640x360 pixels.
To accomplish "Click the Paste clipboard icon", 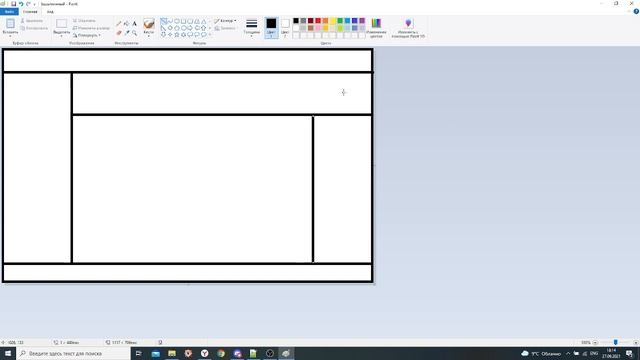I will click(10, 24).
